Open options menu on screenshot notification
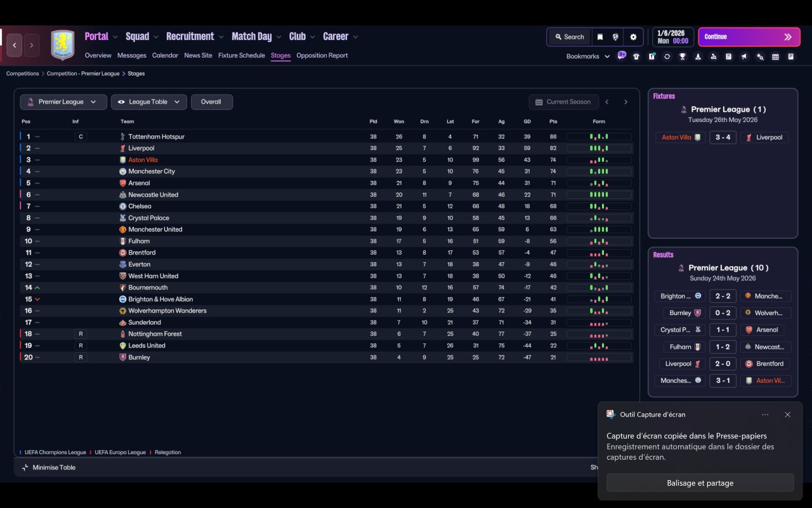Screen dimensions: 812x508 tap(765, 415)
